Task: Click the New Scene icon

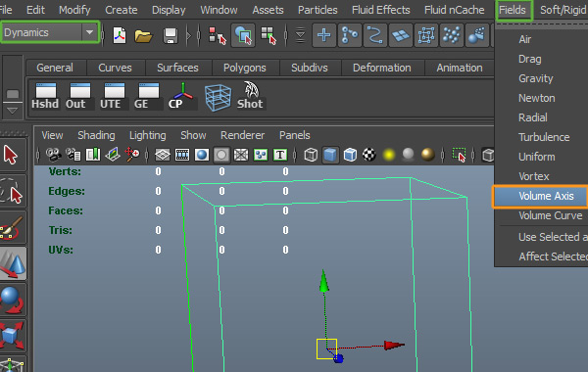Action: (120, 35)
